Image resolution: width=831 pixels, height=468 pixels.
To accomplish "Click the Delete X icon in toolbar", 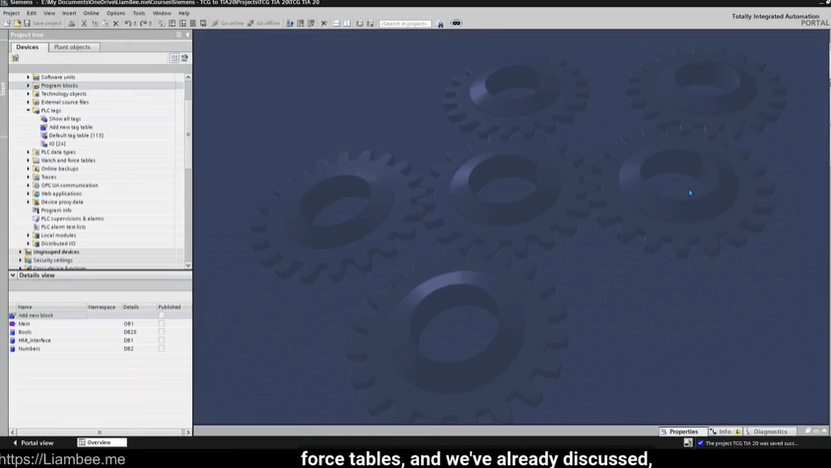I will (x=115, y=23).
